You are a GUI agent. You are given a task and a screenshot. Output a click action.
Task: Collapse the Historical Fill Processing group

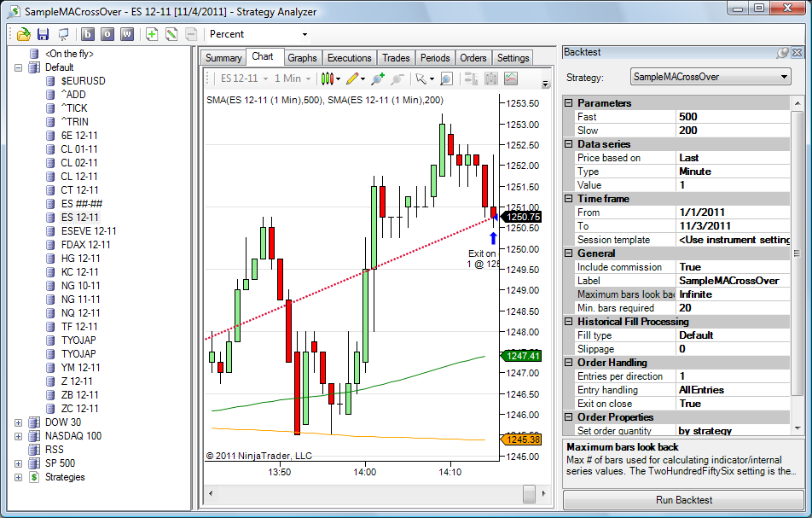[x=569, y=322]
